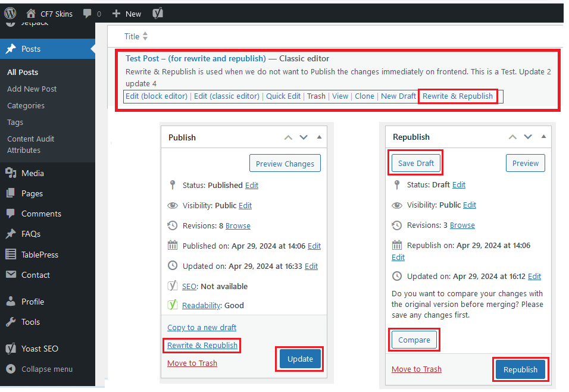Select Categories under Posts submenu
Image resolution: width=569 pixels, height=392 pixels.
coord(26,105)
